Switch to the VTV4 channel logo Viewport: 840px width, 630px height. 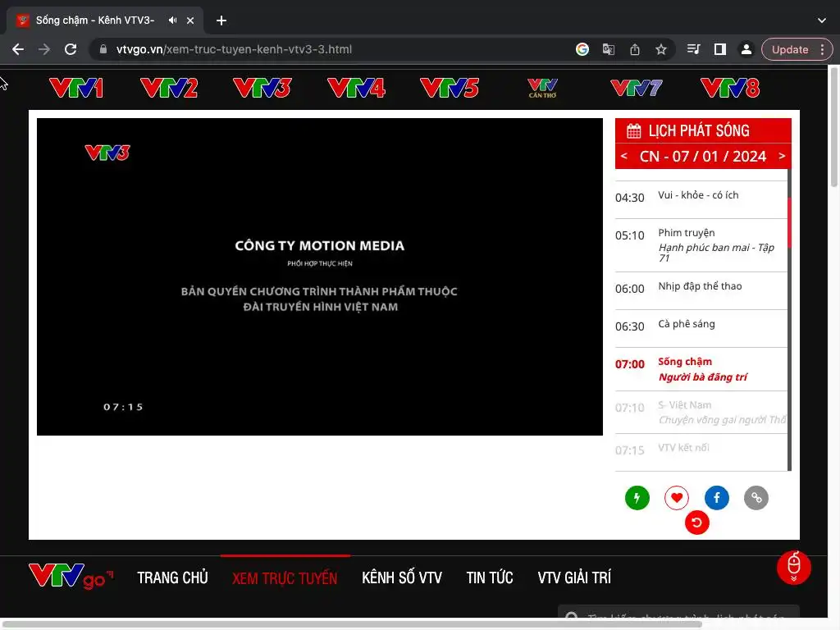[x=356, y=89]
